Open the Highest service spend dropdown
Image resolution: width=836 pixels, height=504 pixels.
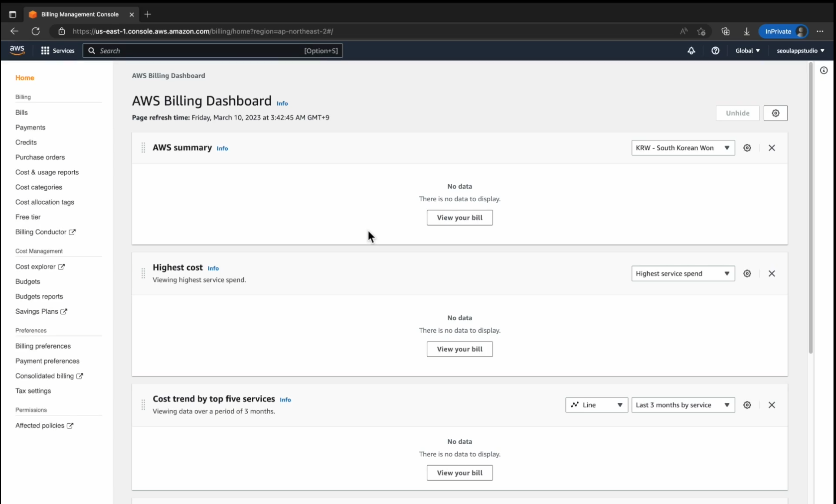(x=683, y=273)
